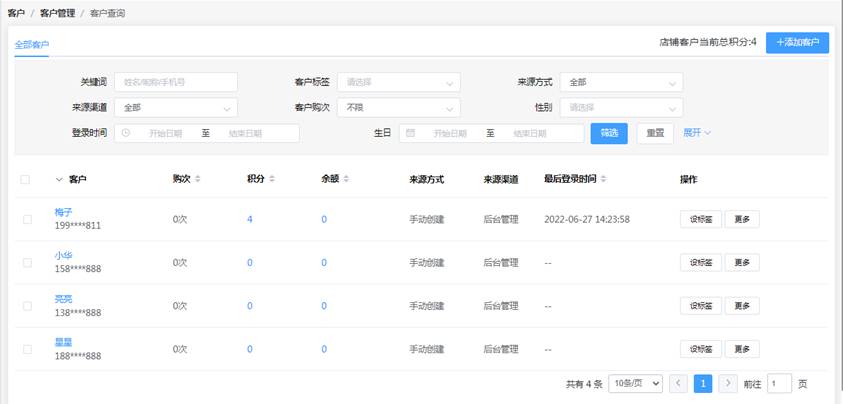Focus the 前往 page jump input
This screenshot has width=843, height=404.
(780, 384)
